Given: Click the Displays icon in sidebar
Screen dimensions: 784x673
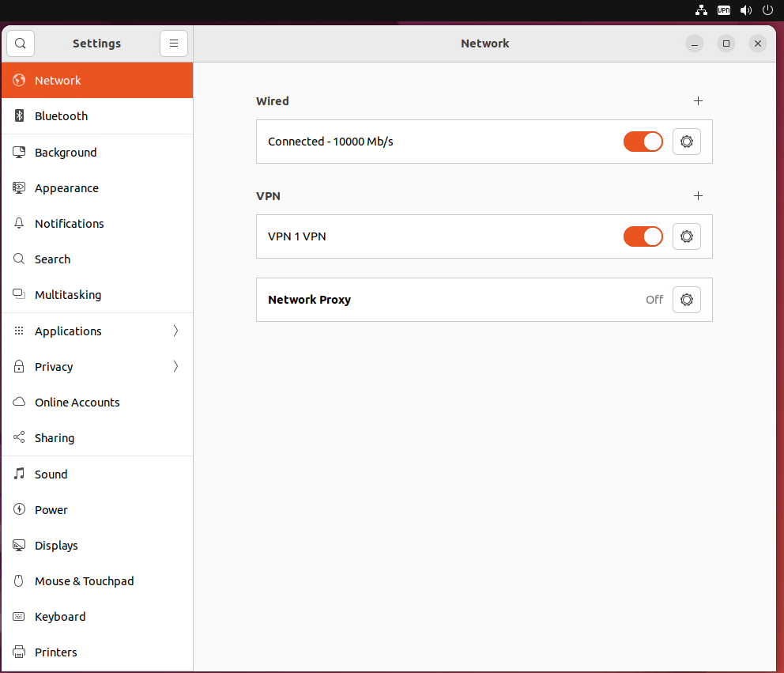Looking at the screenshot, I should point(19,545).
